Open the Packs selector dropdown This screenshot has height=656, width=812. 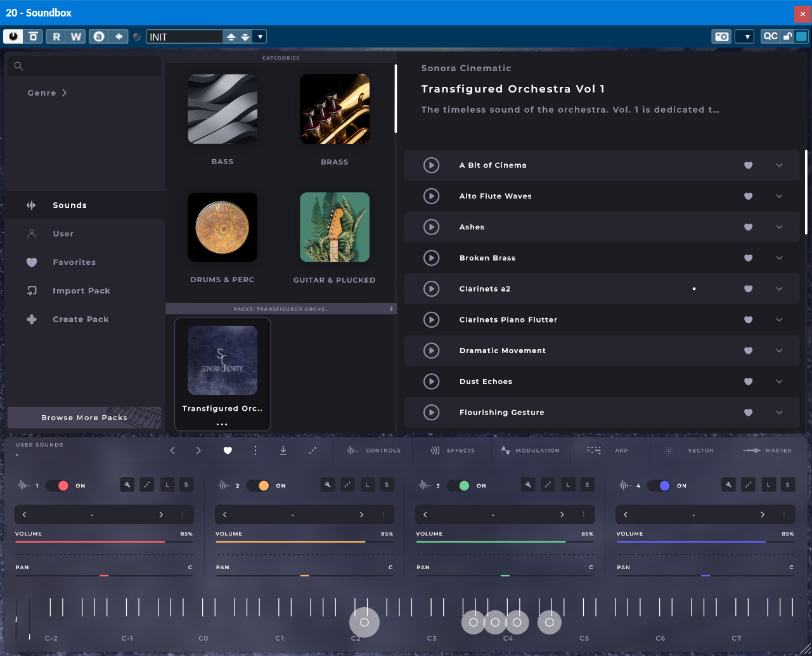(281, 309)
